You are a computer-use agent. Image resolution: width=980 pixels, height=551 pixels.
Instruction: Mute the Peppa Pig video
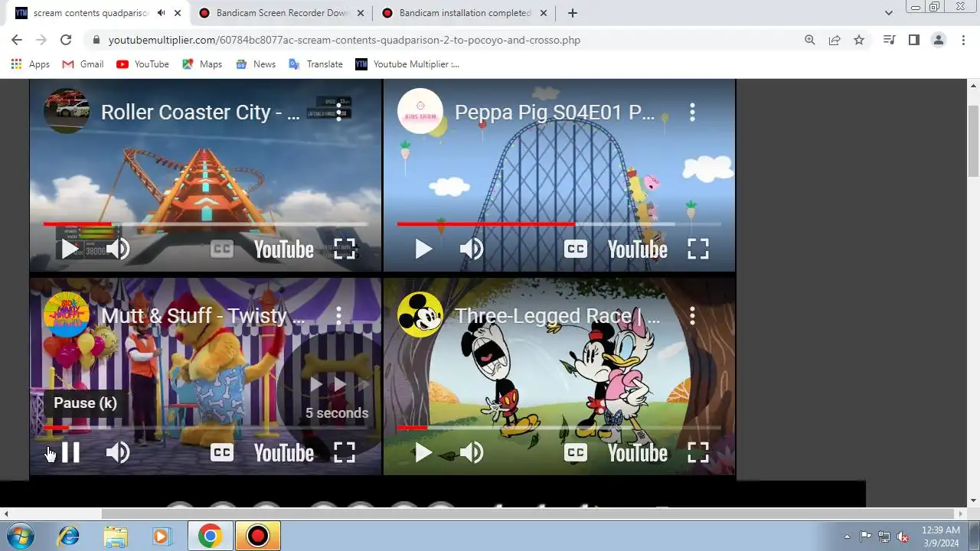(x=472, y=249)
